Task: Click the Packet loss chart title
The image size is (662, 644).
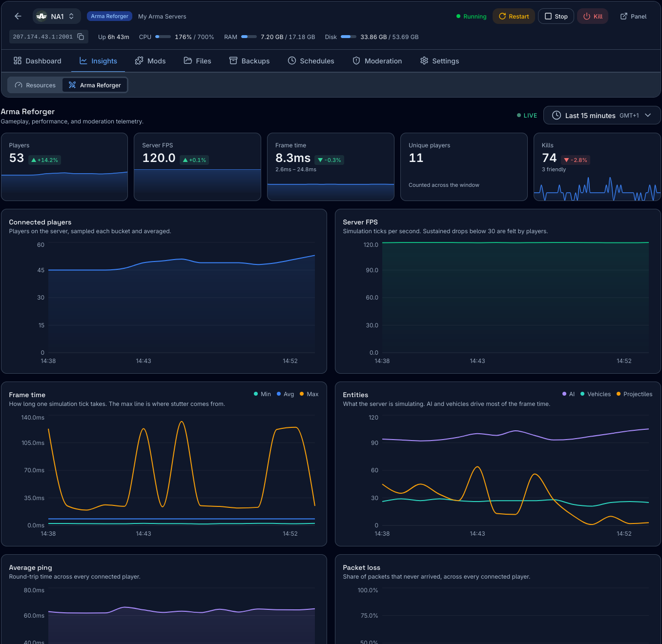Action: (x=361, y=567)
